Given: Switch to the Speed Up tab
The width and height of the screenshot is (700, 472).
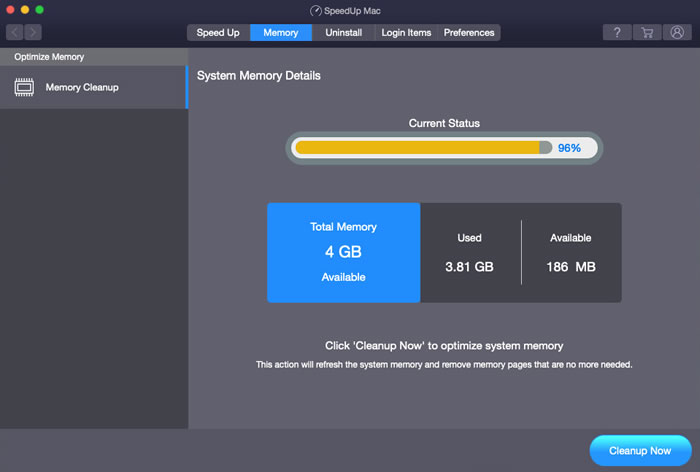Looking at the screenshot, I should click(x=218, y=33).
